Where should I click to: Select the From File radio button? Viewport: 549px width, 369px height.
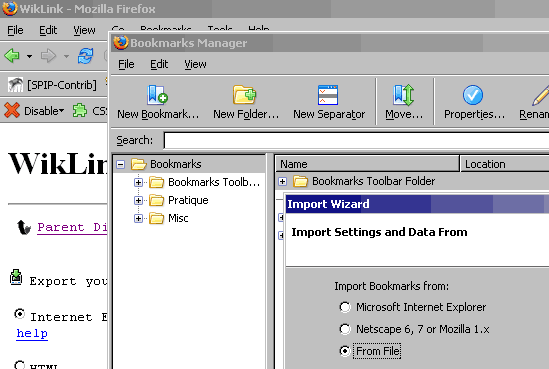click(x=345, y=351)
